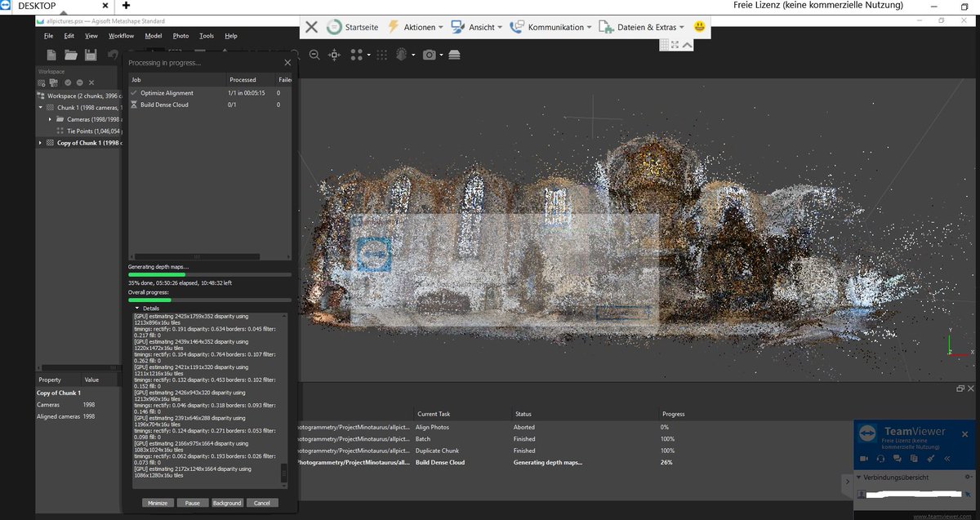Open the Model menu
Image resolution: width=980 pixels, height=520 pixels.
[x=154, y=36]
